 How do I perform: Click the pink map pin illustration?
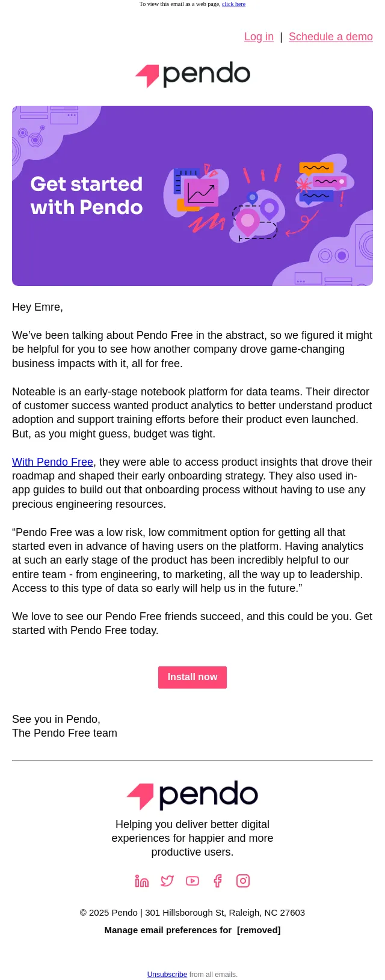tap(247, 222)
